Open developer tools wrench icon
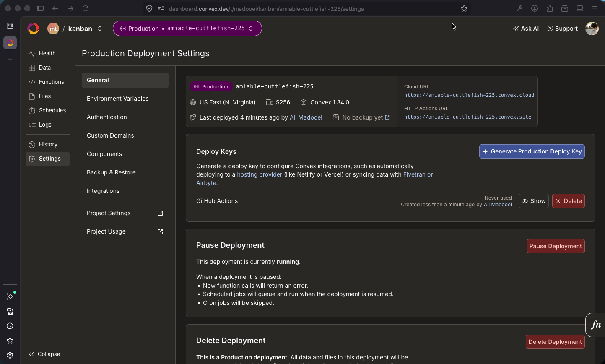The height and width of the screenshot is (364, 605). point(519,8)
